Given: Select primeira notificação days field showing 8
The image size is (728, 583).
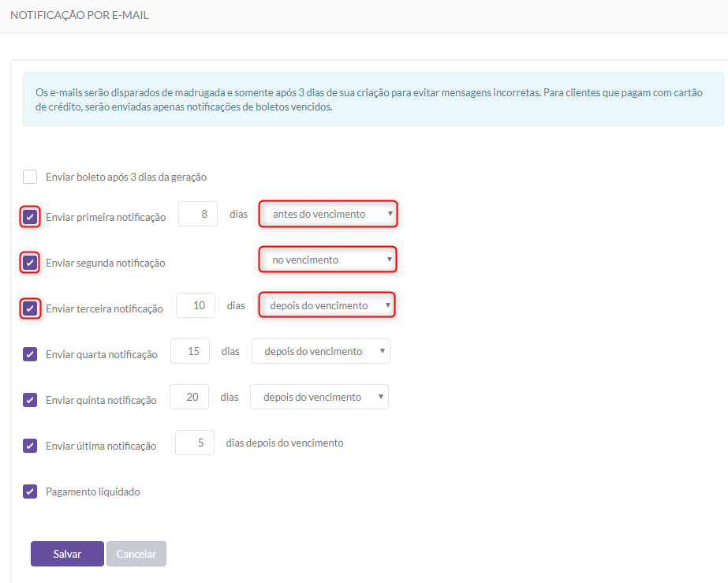Looking at the screenshot, I should (198, 214).
